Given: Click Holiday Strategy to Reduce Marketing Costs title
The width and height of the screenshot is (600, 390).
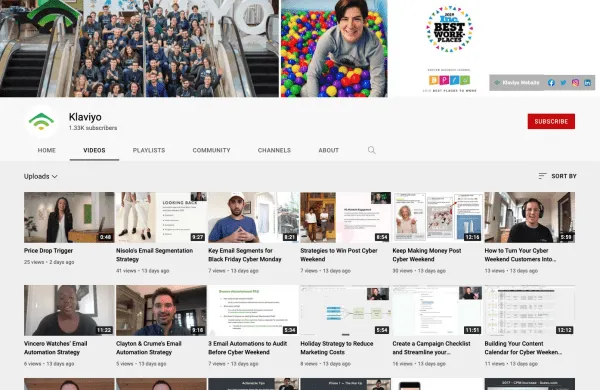Looking at the screenshot, I should (x=337, y=348).
